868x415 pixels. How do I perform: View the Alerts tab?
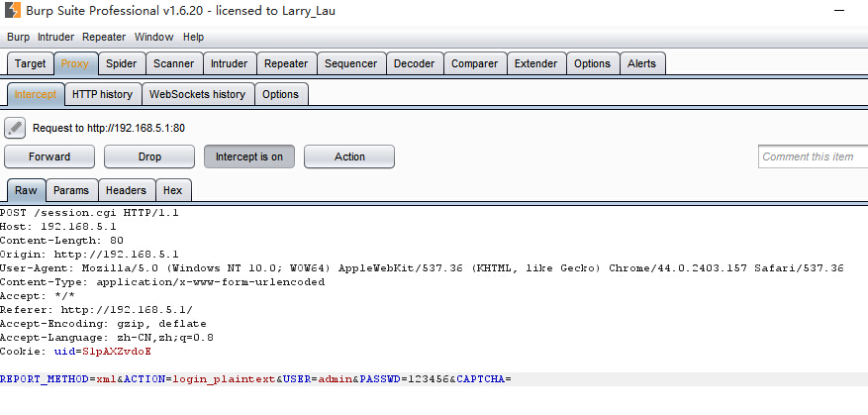click(x=641, y=63)
